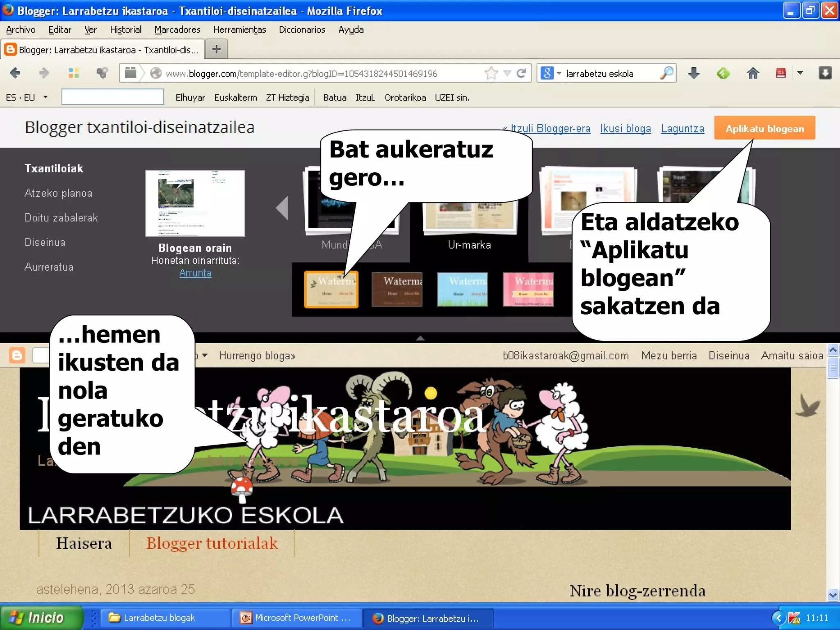Click the forward navigation arrow
840x630 pixels.
click(43, 73)
